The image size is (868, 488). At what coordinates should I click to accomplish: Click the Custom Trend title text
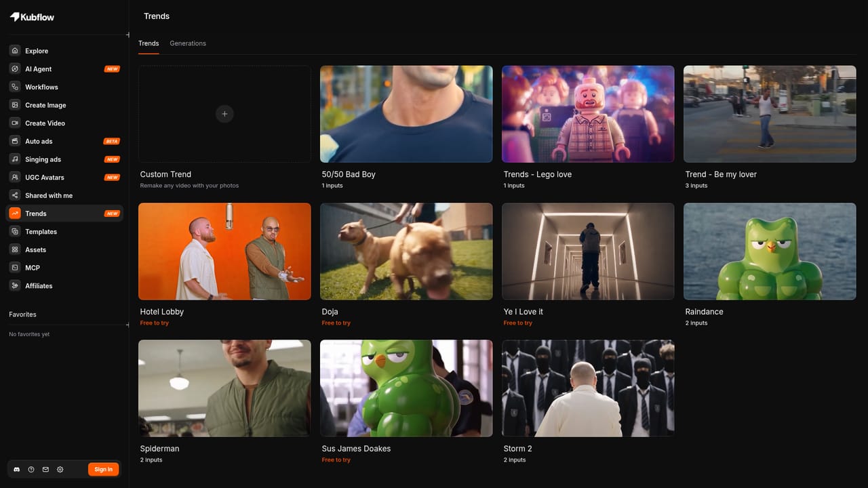click(x=165, y=174)
